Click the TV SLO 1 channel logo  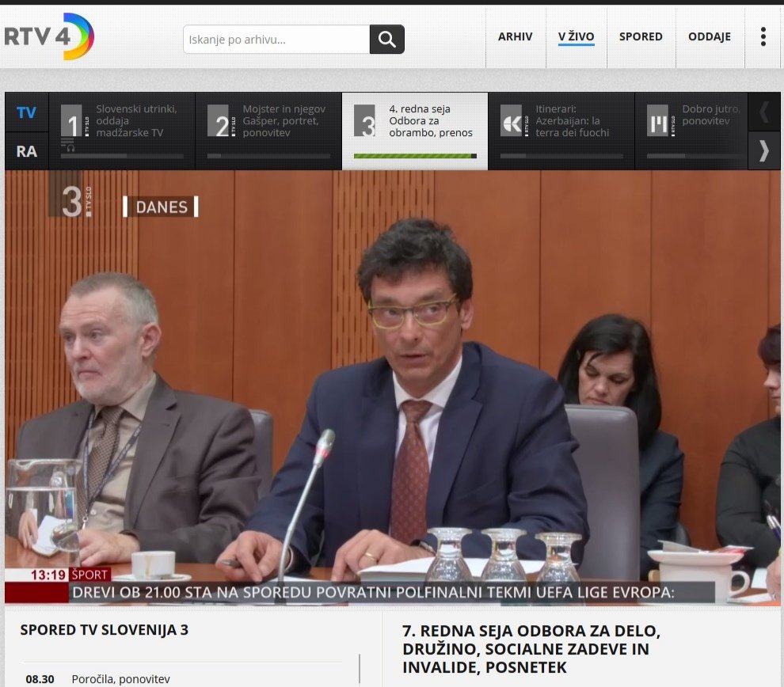click(74, 121)
